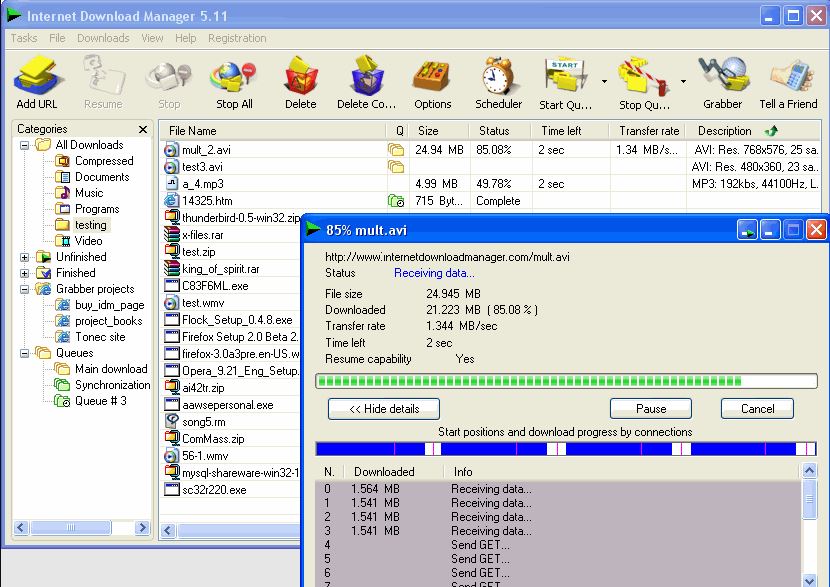This screenshot has height=587, width=830.
Task: Collapse the All Downloads tree node
Action: coord(24,145)
